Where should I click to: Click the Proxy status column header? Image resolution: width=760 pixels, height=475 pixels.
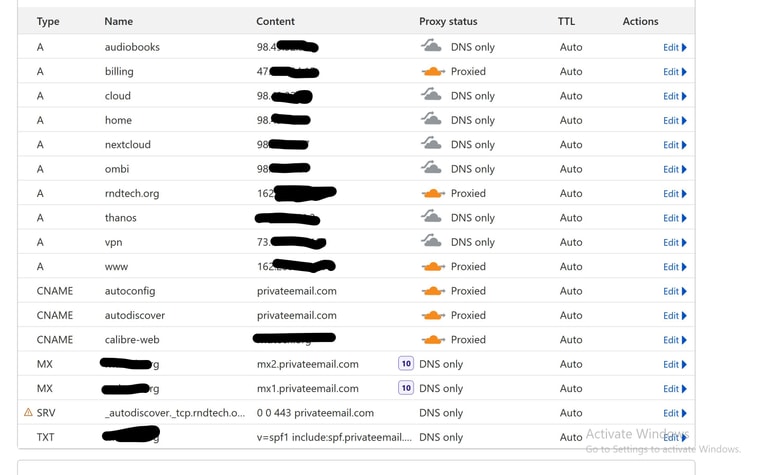(448, 22)
